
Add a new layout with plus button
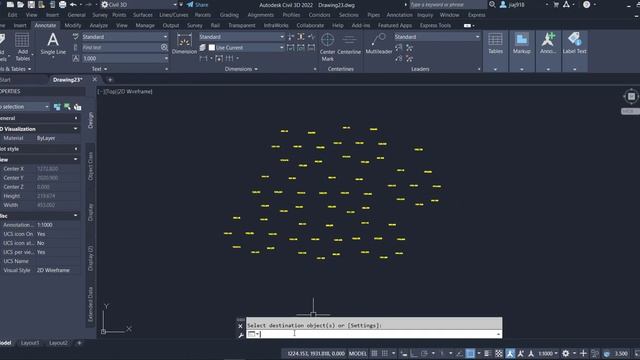coord(79,343)
